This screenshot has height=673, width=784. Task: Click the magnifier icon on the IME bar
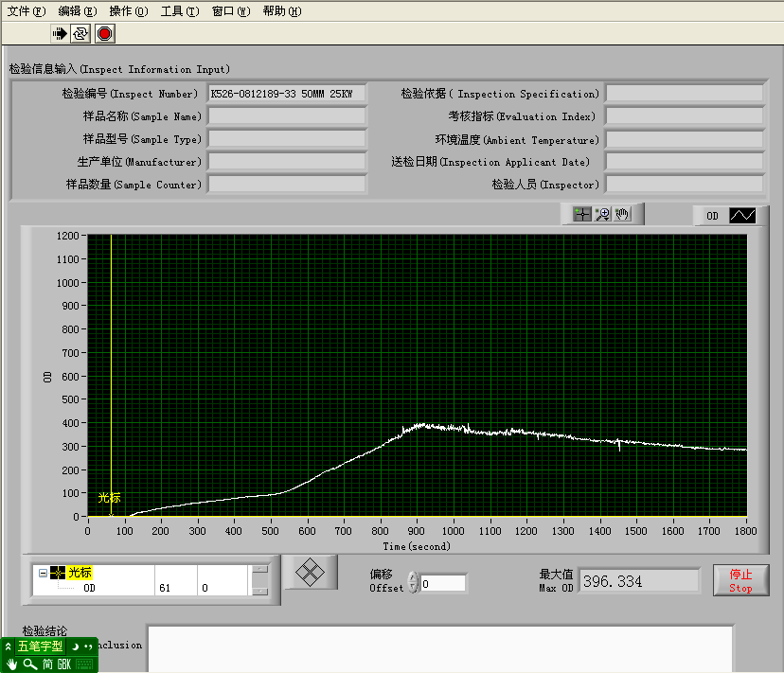28,663
